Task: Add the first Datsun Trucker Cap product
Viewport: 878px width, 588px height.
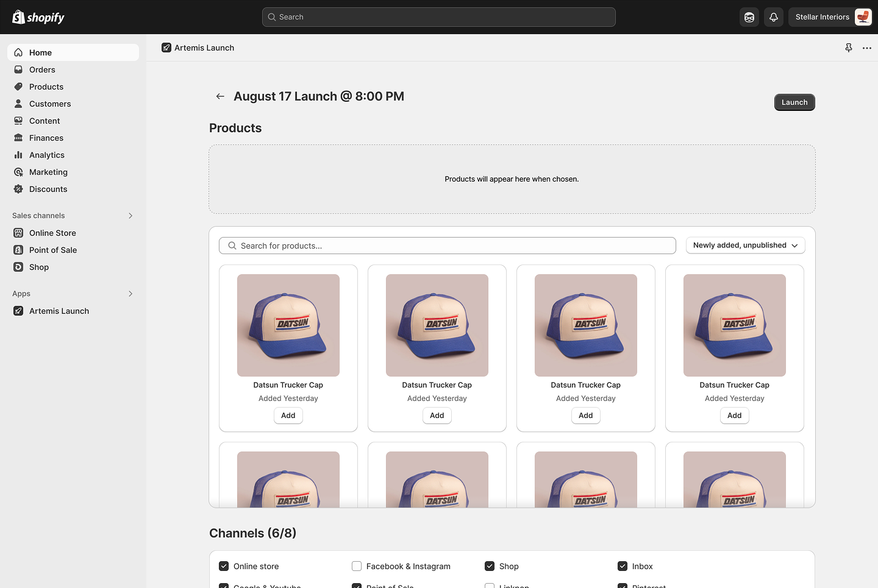Action: point(288,416)
